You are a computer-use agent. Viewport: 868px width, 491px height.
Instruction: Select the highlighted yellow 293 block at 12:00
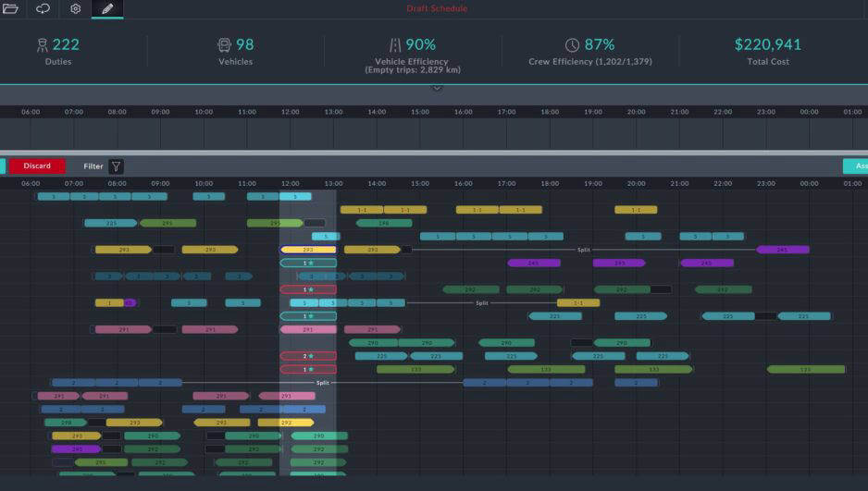coord(308,250)
